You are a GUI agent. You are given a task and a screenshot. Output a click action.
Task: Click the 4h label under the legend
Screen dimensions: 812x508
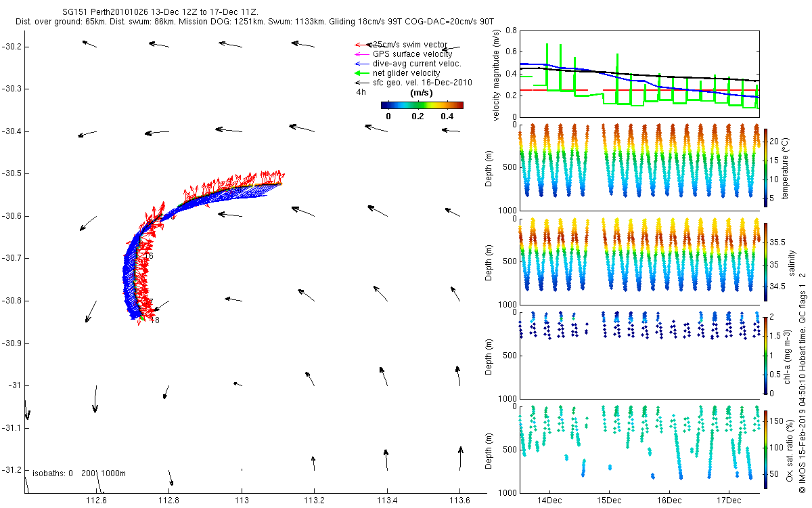tap(361, 92)
